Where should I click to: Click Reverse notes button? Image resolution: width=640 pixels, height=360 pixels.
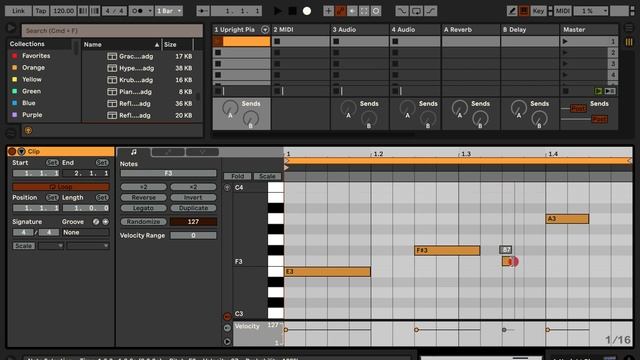pyautogui.click(x=144, y=198)
